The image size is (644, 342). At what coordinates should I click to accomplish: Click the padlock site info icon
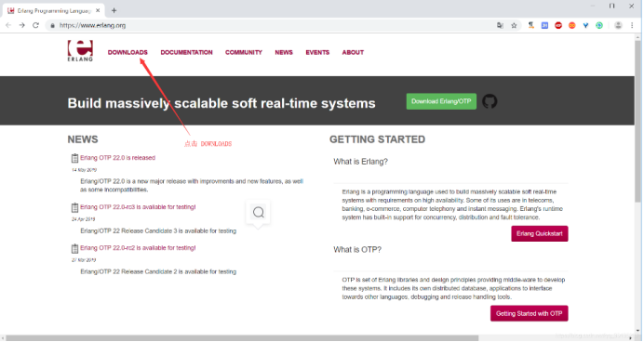click(52, 25)
